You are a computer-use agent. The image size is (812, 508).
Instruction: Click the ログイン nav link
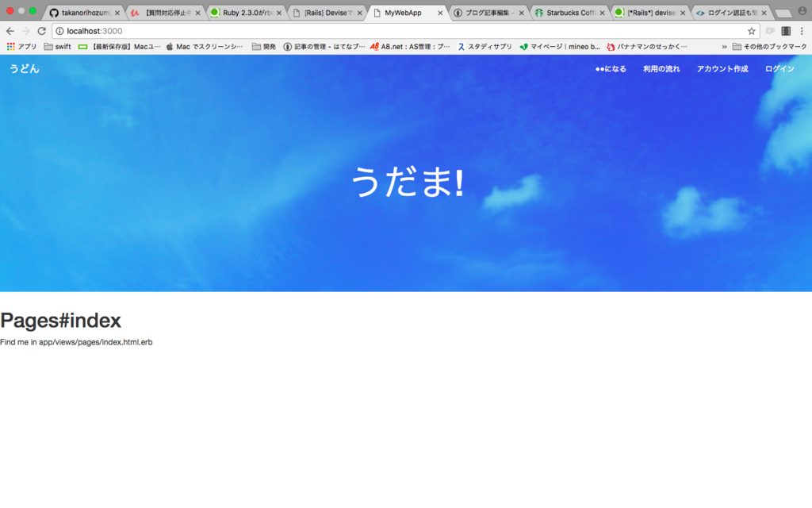(x=779, y=69)
